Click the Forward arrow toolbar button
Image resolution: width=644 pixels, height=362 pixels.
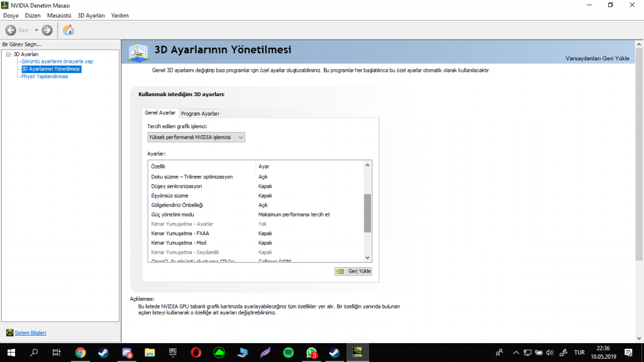[x=47, y=30]
